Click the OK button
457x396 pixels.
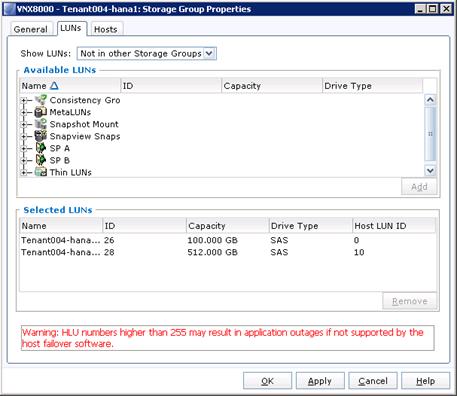click(x=267, y=381)
